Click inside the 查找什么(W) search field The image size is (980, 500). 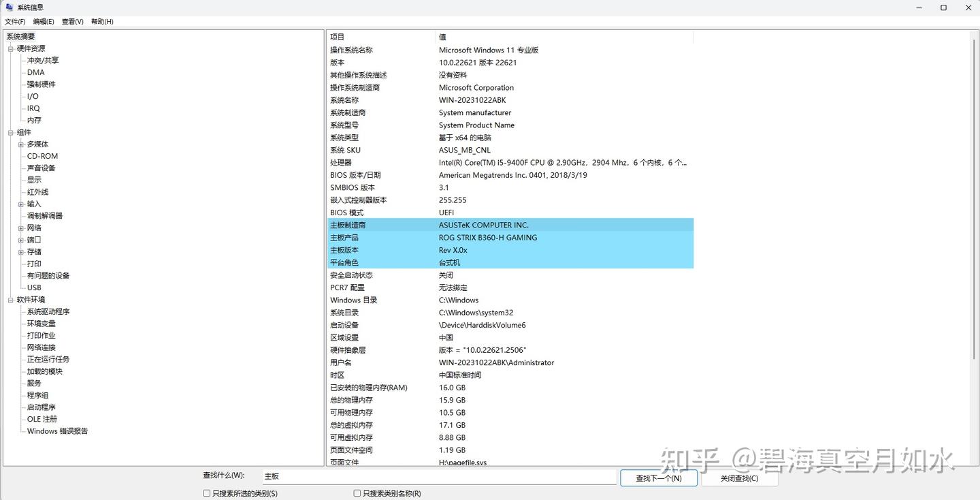click(436, 477)
